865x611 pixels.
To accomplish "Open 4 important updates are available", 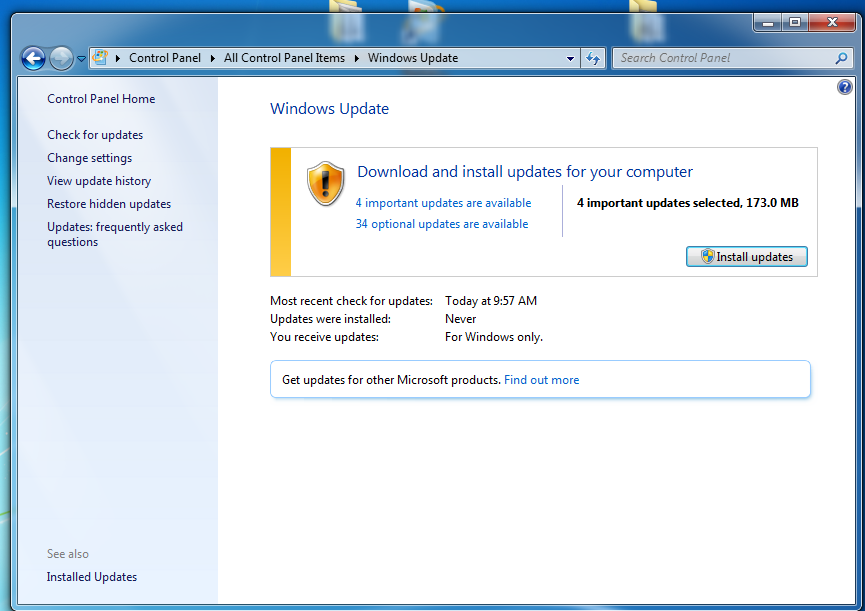I will coord(443,203).
